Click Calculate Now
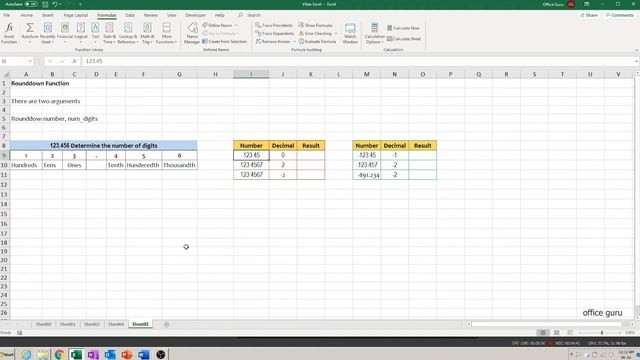This screenshot has height=360, width=640. (403, 28)
